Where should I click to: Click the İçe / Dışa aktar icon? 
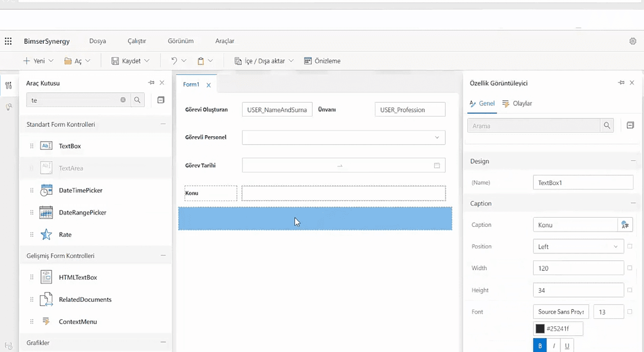click(x=238, y=61)
